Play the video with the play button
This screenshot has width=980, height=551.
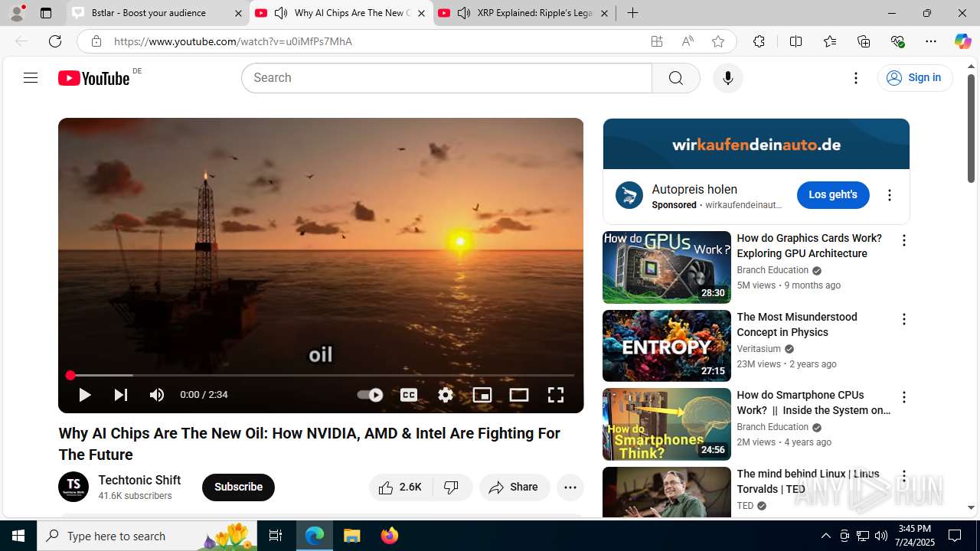[x=85, y=395]
